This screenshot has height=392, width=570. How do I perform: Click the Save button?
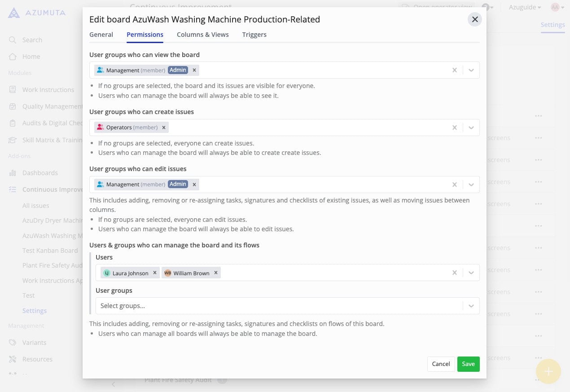pos(468,364)
